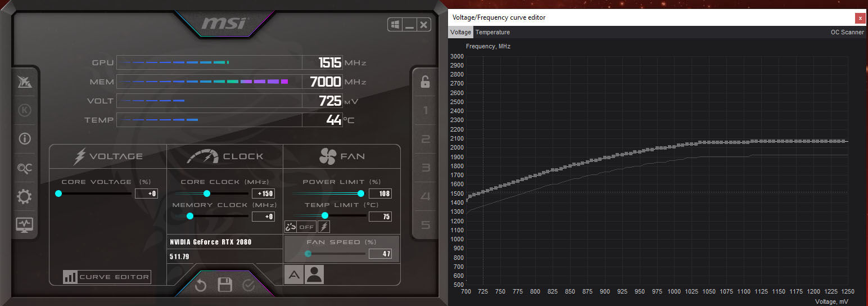Click the TEMP 44 °C reading
Screen dimensions: 868x306
point(334,120)
